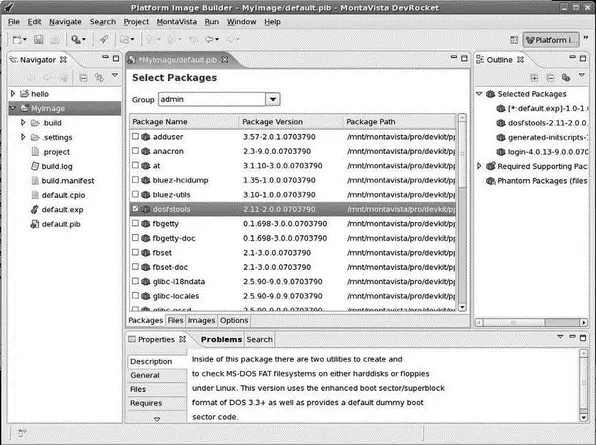596x445 pixels.
Task: Open the Project menu
Action: (136, 22)
